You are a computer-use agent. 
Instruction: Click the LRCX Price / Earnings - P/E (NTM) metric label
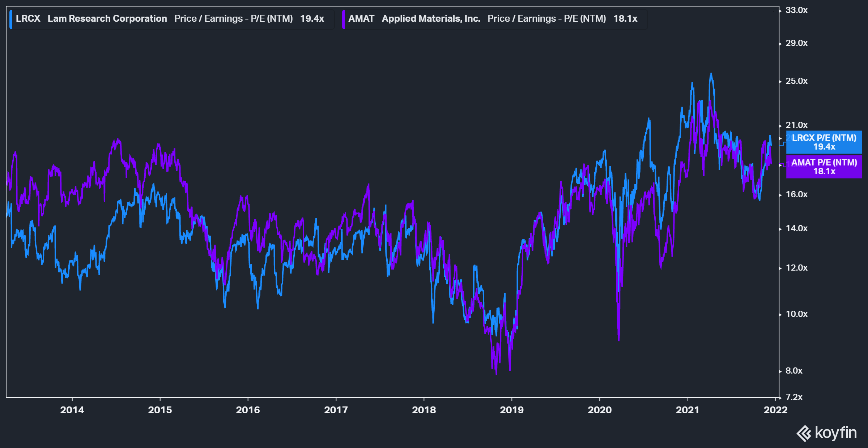click(x=234, y=18)
